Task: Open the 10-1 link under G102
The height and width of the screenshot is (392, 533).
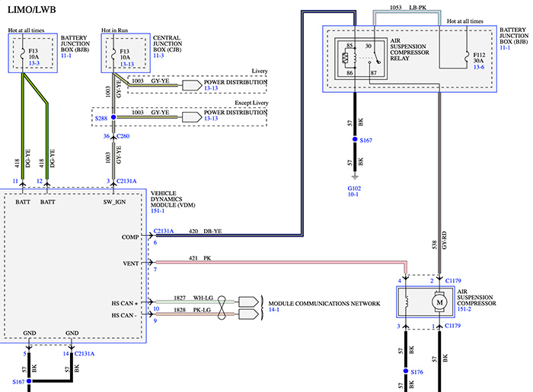Action: point(353,194)
